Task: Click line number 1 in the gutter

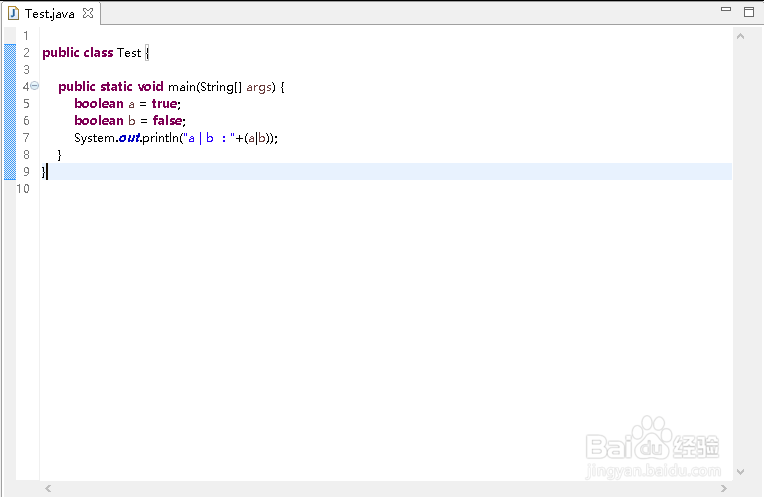Action: [26, 36]
